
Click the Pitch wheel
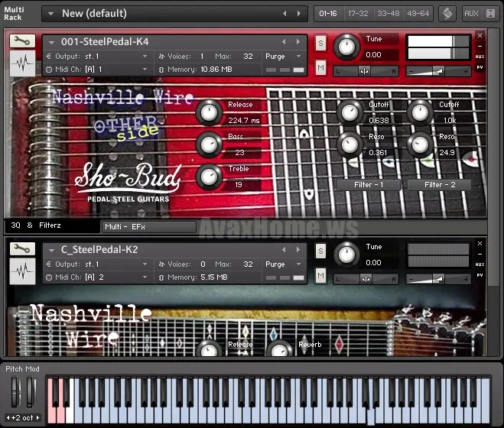[x=15, y=392]
